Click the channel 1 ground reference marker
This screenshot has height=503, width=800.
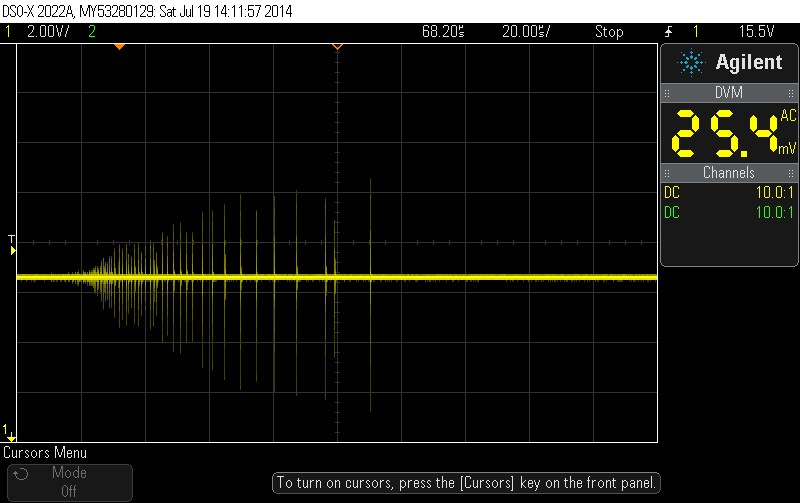pyautogui.click(x=9, y=433)
